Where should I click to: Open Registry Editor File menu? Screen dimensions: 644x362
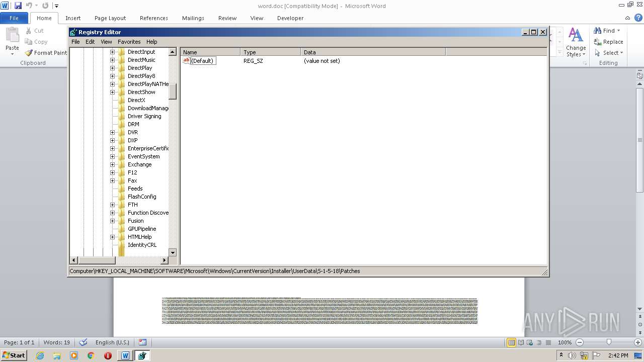click(x=75, y=42)
